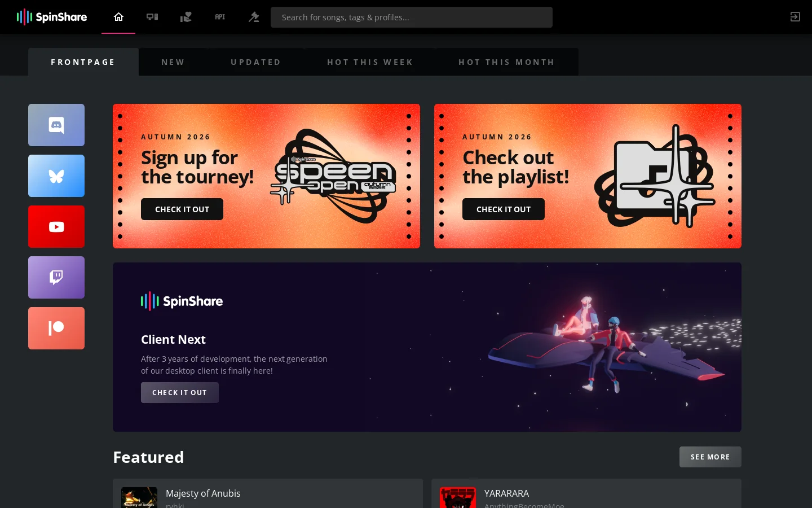The image size is (812, 508).
Task: Select the Frontpage tab
Action: [83, 62]
